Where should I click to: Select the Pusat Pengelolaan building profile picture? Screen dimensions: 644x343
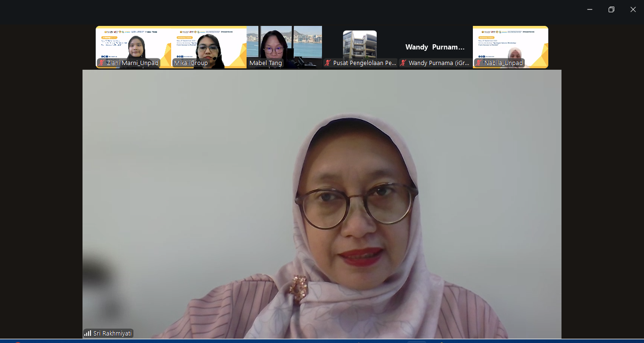click(360, 45)
